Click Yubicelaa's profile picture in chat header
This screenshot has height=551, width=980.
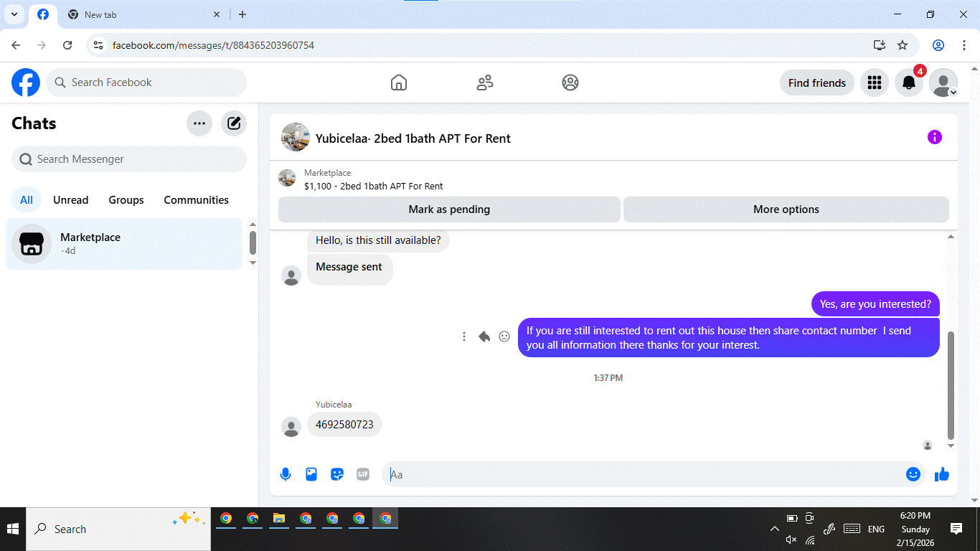pyautogui.click(x=296, y=137)
